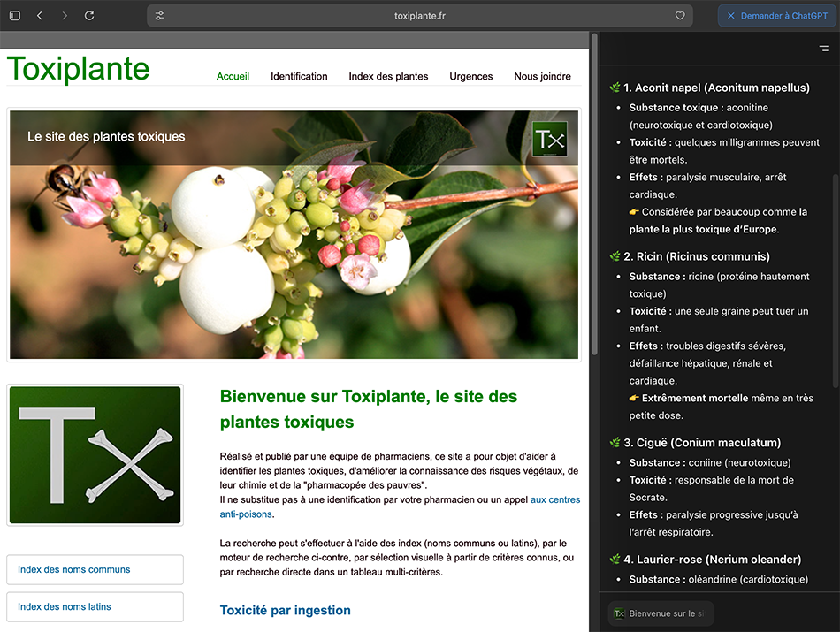The width and height of the screenshot is (840, 632).
Task: Click the heart favorite icon
Action: (680, 16)
